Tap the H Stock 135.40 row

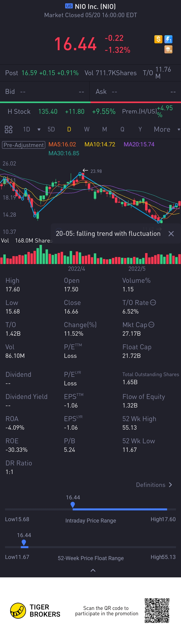pos(61,111)
